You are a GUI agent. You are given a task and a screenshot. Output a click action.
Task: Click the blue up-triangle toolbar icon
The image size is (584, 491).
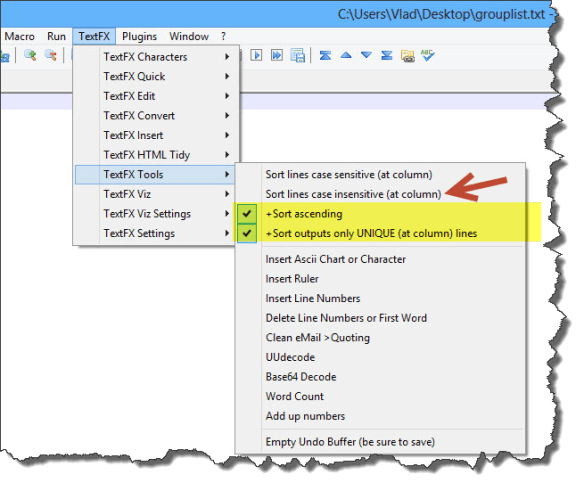(x=346, y=55)
